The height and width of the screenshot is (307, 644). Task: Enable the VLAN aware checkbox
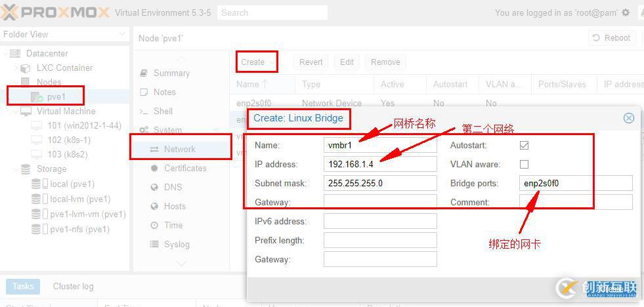coord(524,164)
